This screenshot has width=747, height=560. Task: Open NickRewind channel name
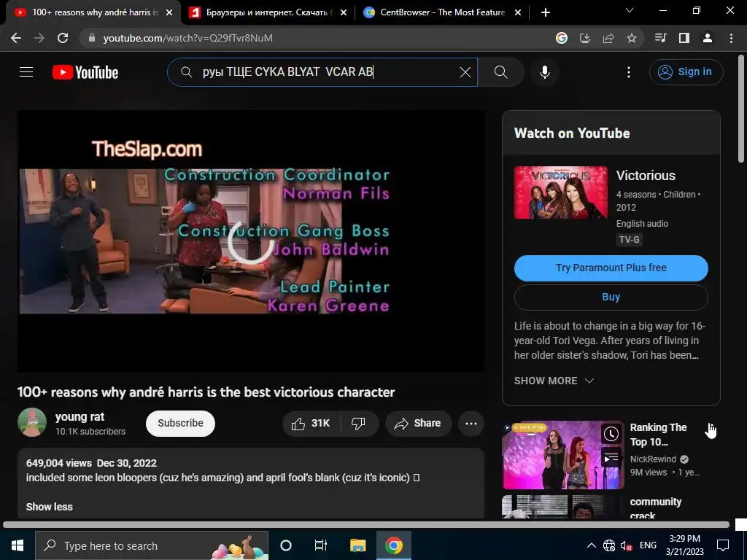[x=653, y=459]
